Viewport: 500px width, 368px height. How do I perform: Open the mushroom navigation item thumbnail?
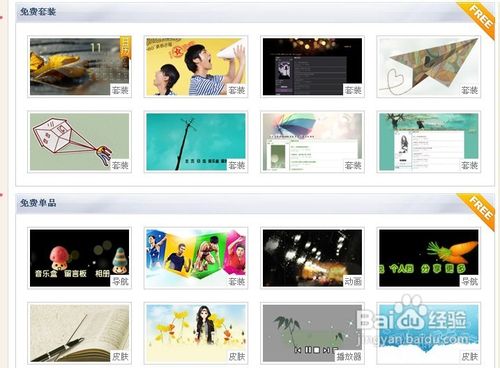[79, 258]
